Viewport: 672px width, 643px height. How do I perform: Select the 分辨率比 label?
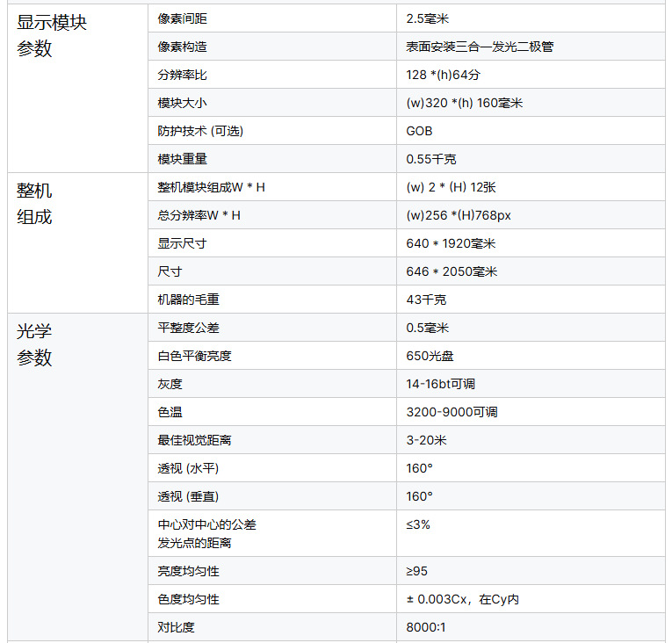point(182,75)
